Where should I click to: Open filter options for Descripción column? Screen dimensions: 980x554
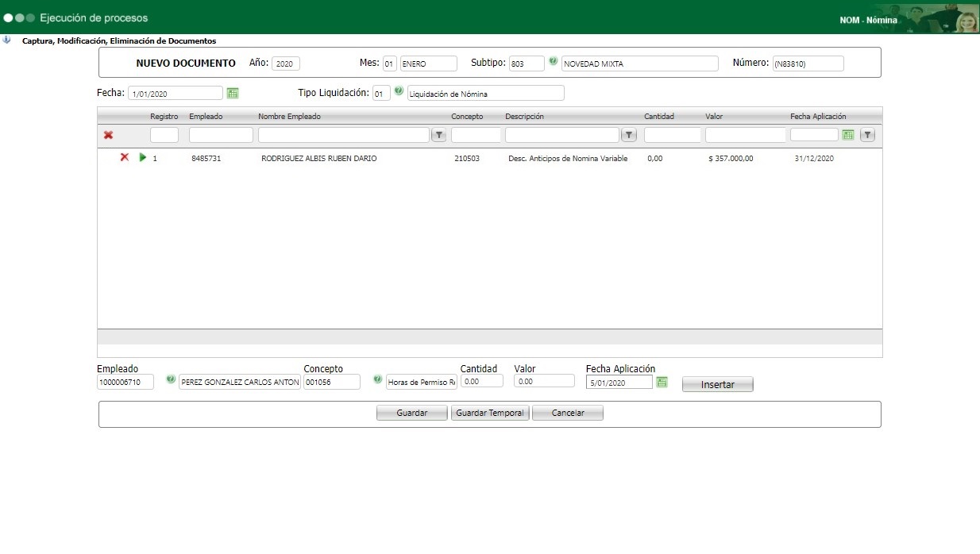coord(629,135)
